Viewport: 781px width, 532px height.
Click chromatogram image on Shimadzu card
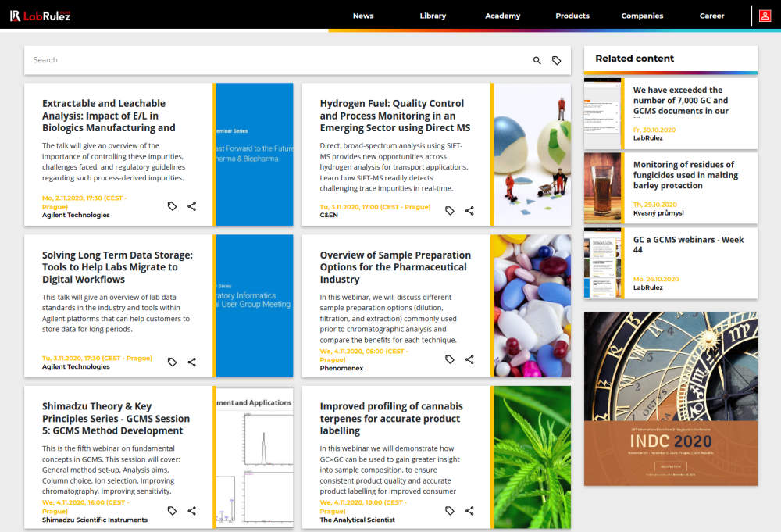click(255, 457)
